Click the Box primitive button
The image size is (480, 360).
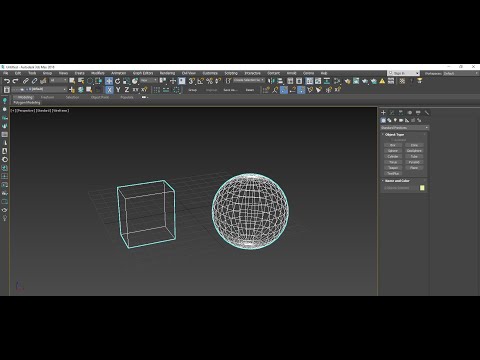point(393,145)
